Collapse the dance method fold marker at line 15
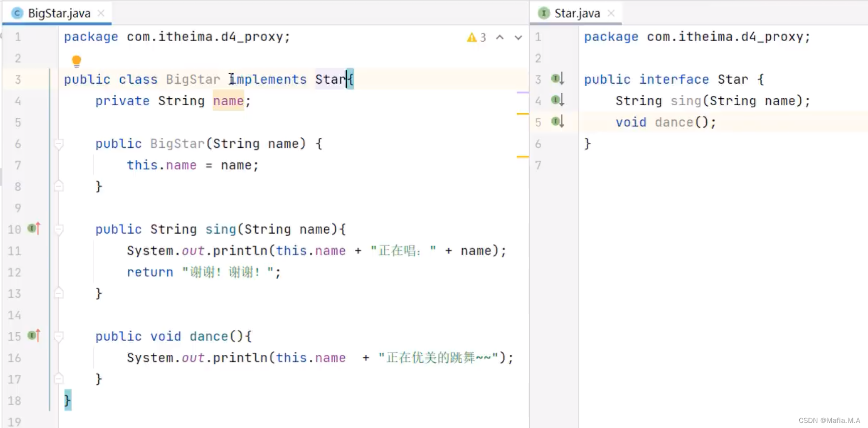 [x=59, y=336]
